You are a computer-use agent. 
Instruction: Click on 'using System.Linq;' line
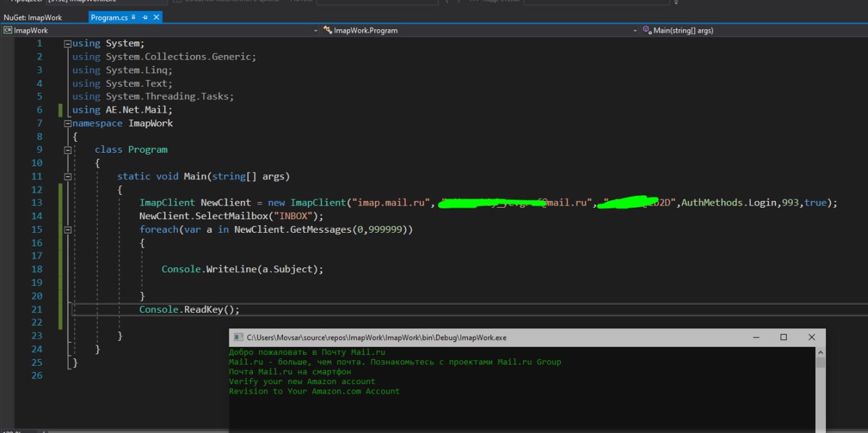[122, 70]
